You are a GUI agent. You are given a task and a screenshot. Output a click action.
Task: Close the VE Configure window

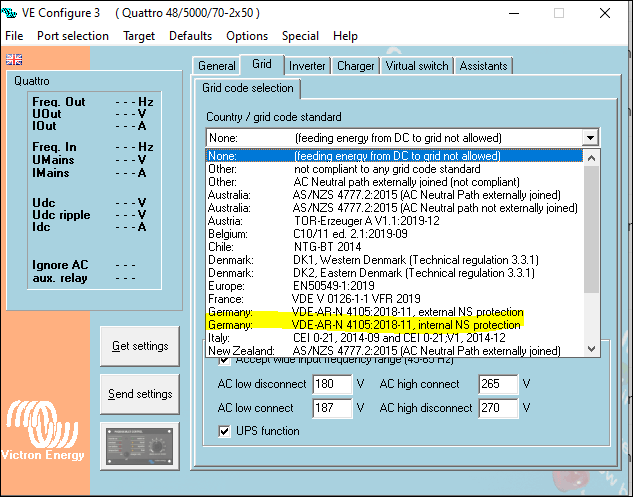point(605,13)
